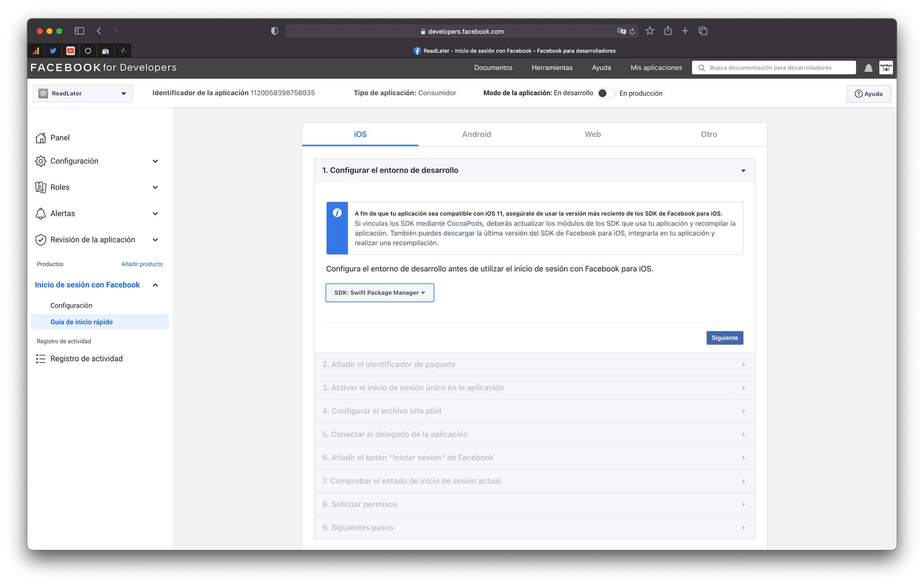Click the Añadir producto link

point(142,264)
